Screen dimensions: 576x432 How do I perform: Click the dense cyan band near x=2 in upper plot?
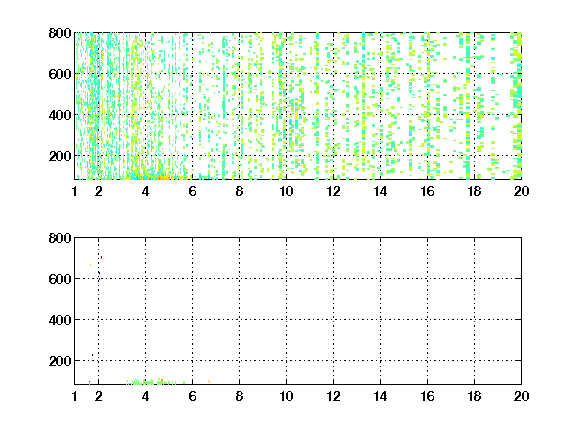[x=97, y=107]
